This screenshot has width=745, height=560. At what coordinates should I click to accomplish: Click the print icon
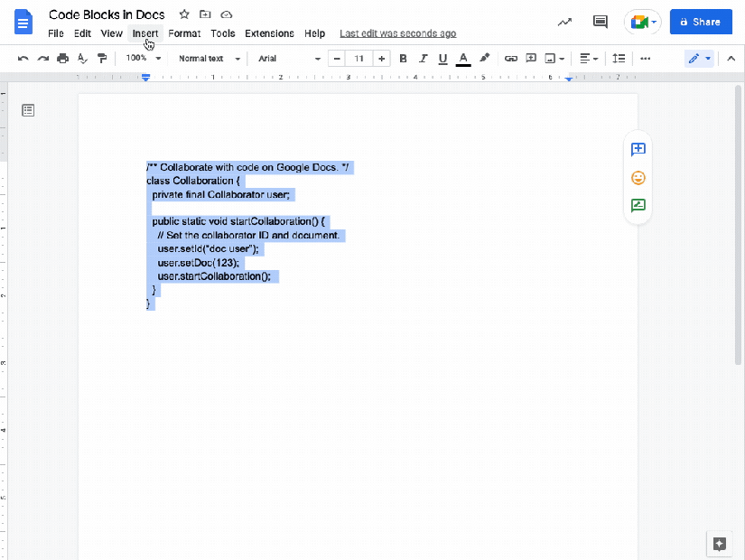click(x=62, y=58)
